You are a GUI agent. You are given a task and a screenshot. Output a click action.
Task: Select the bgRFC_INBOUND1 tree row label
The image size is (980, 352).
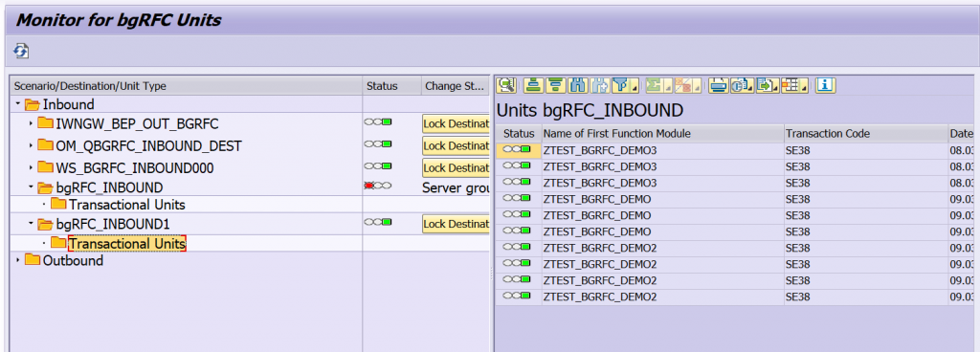click(113, 224)
